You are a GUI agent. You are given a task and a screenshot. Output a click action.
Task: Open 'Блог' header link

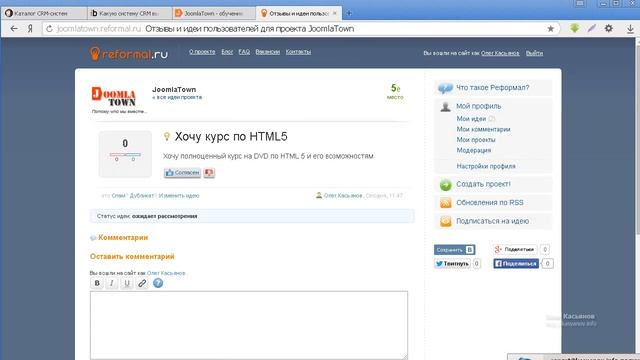227,52
